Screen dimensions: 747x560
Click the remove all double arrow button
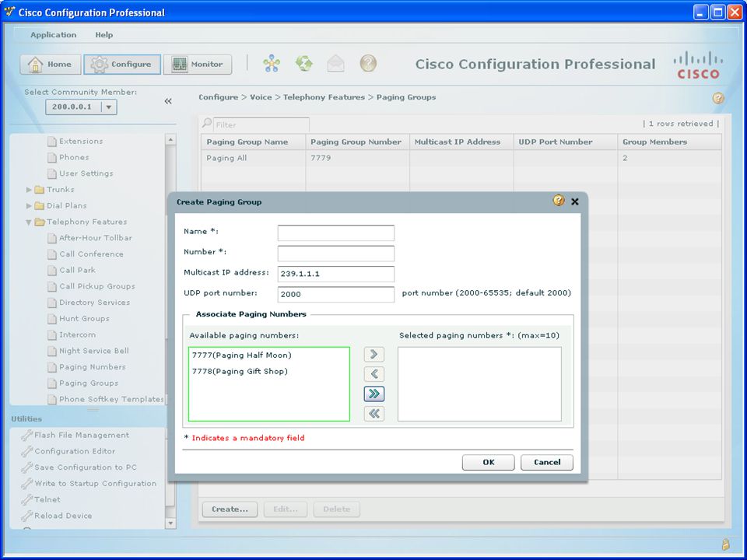click(374, 414)
